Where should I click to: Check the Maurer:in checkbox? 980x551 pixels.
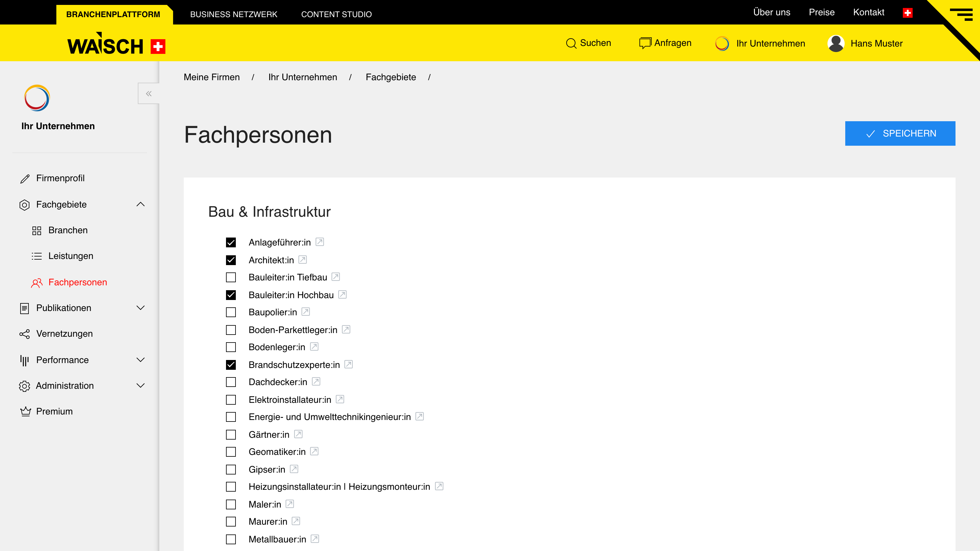pos(231,522)
